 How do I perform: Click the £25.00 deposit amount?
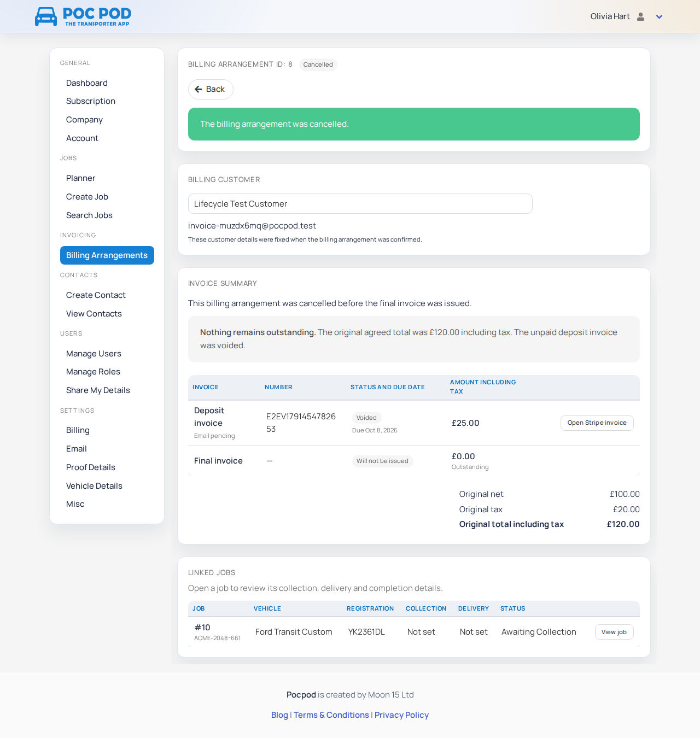(x=465, y=423)
